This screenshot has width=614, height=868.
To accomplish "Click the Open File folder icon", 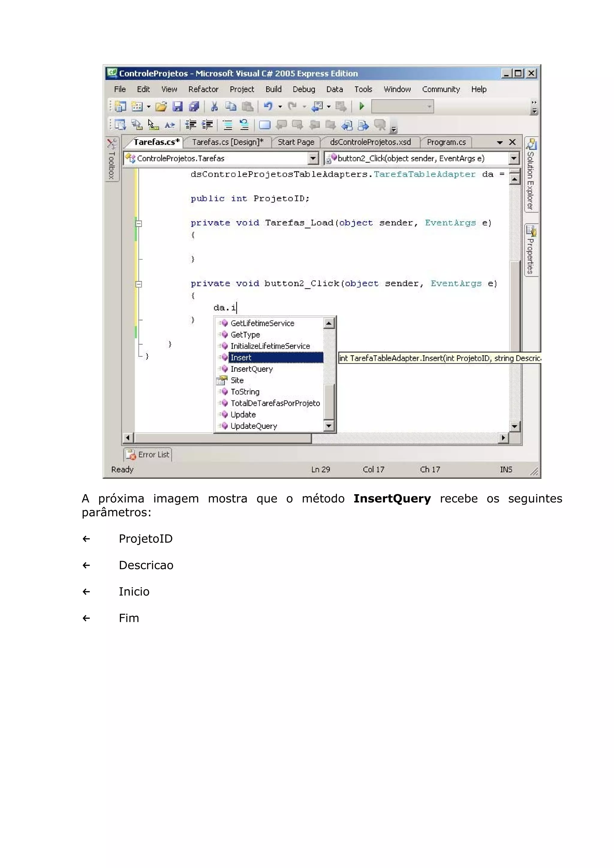I will [x=161, y=107].
